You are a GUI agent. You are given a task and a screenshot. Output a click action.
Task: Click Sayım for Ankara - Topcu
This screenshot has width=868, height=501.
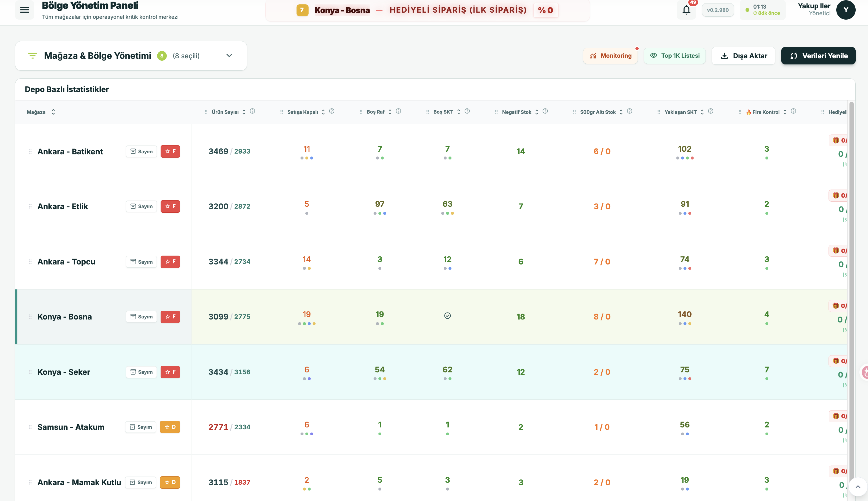[142, 262]
